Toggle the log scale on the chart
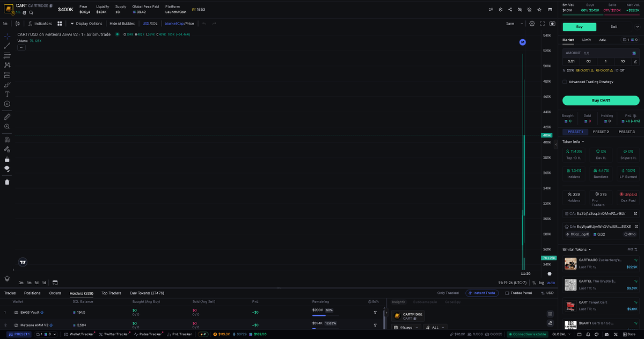This screenshot has width=644, height=339. pyautogui.click(x=541, y=283)
